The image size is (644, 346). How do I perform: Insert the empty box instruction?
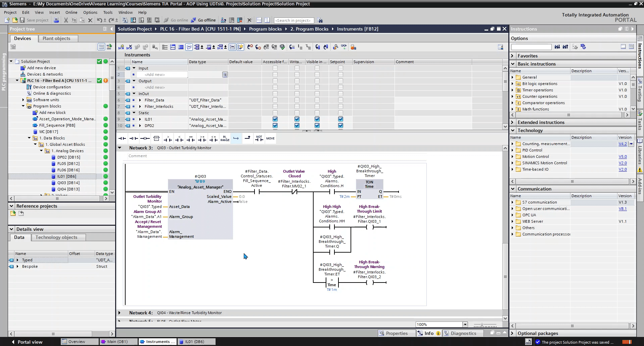click(156, 138)
